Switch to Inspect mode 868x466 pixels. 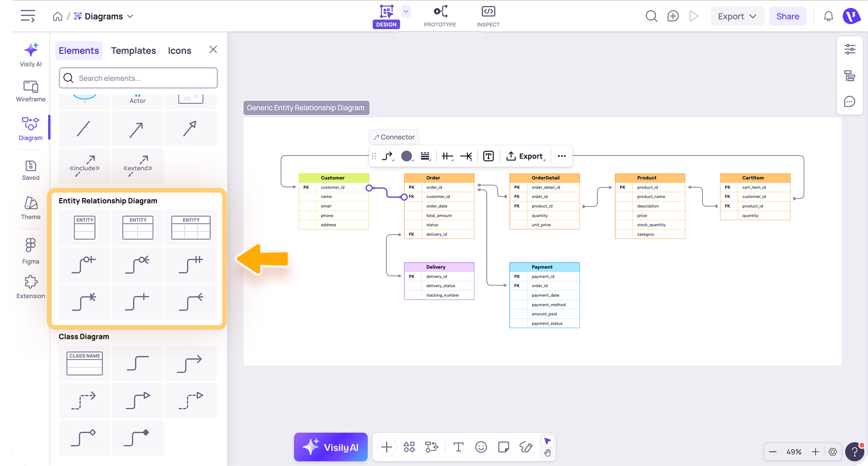click(x=488, y=16)
